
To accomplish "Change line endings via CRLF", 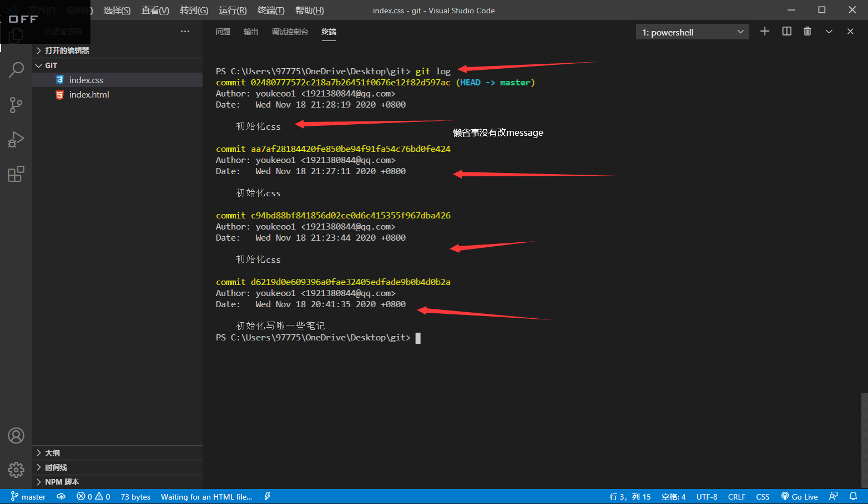I will click(737, 497).
